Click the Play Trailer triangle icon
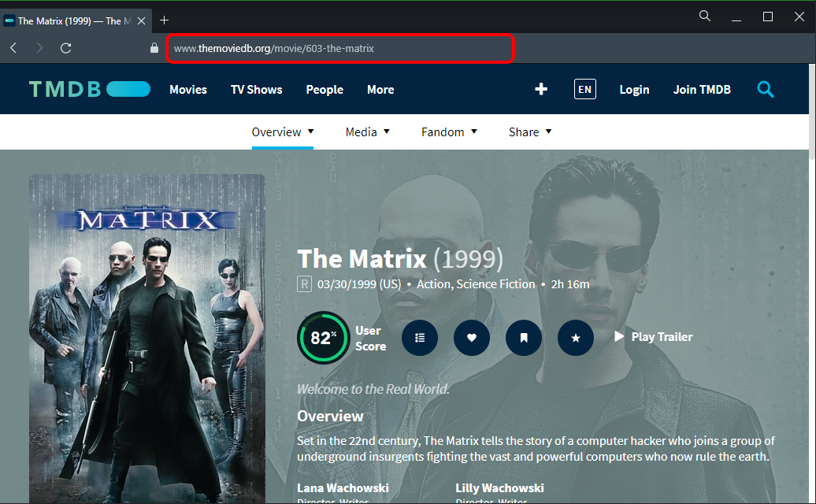The image size is (816, 504). (619, 336)
